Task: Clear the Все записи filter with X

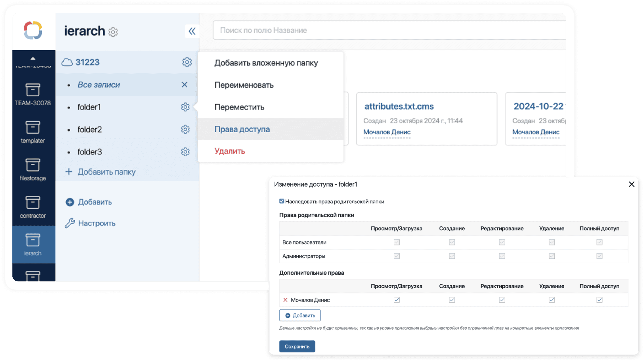Action: click(x=185, y=85)
